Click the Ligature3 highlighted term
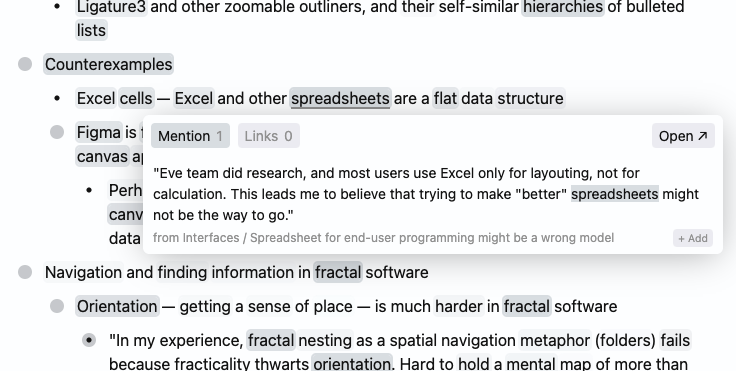This screenshot has width=736, height=371. pyautogui.click(x=111, y=7)
